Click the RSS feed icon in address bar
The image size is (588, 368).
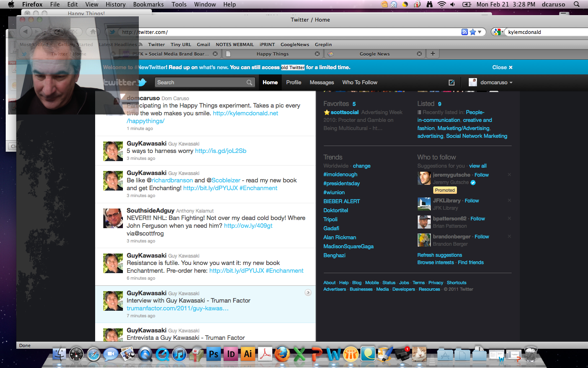point(464,32)
